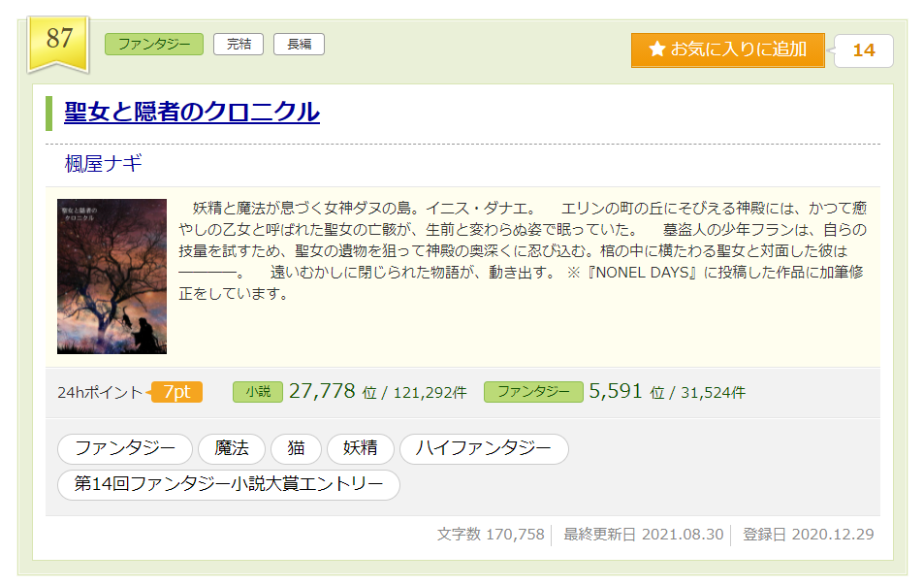This screenshot has height=587, width=924.
Task: Click 文字数 170,758 text
Action: pos(491,535)
